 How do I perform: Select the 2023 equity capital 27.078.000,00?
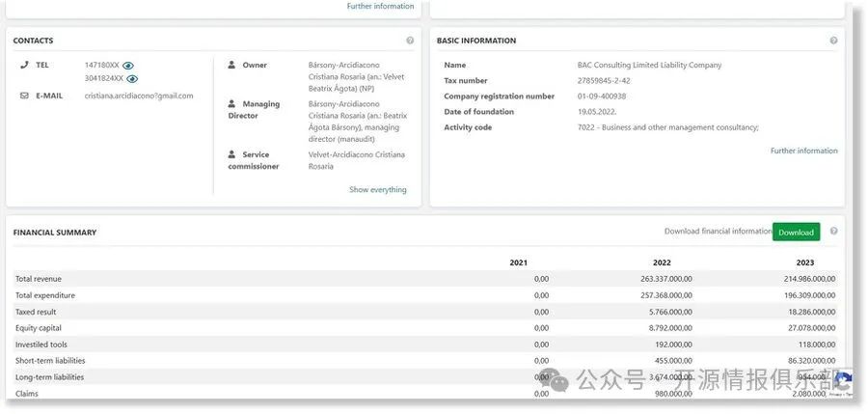coord(811,328)
